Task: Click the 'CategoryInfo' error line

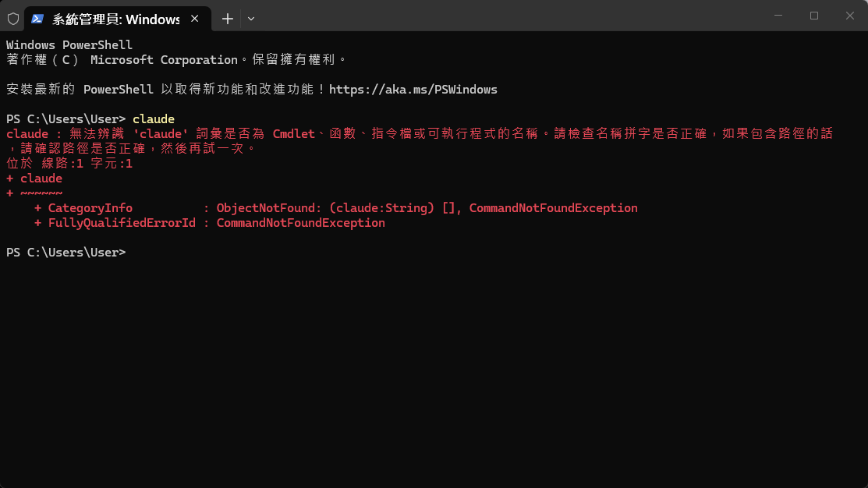Action: click(336, 208)
